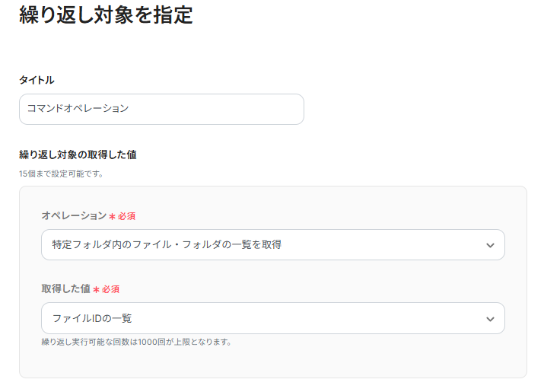Open the 取得した値 dropdown
Viewport: 544px width, 392px height.
click(272, 318)
